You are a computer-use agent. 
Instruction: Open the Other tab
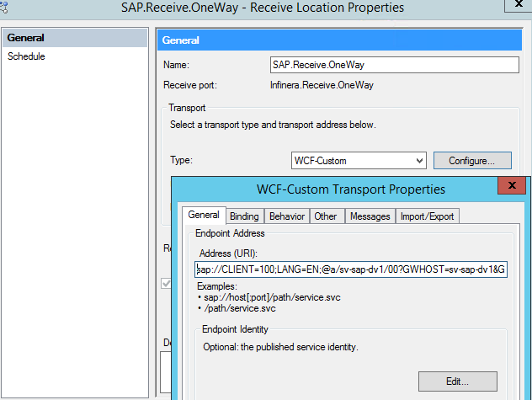tap(326, 216)
